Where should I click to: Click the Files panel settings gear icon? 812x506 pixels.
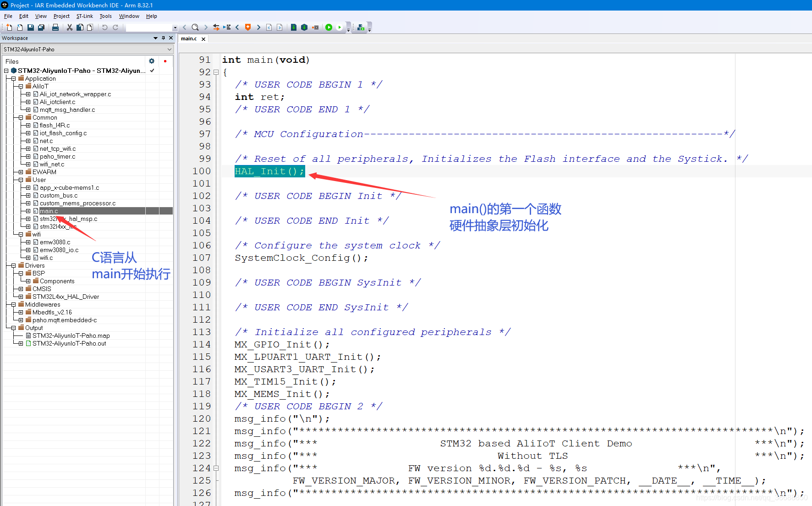point(152,61)
